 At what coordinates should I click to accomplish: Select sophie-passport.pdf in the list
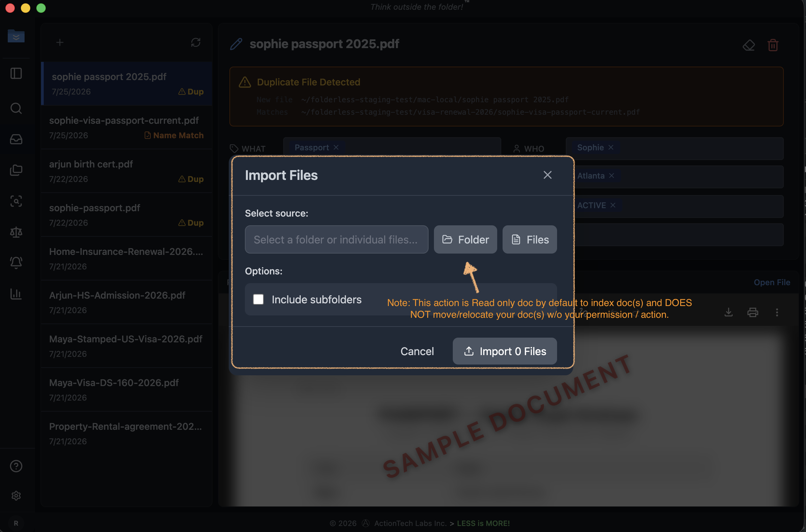tap(126, 215)
